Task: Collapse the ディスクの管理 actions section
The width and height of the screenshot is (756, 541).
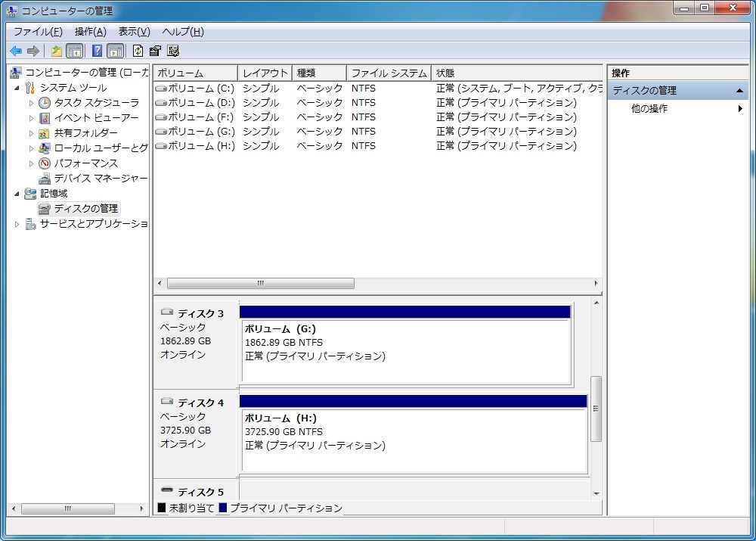Action: [739, 91]
